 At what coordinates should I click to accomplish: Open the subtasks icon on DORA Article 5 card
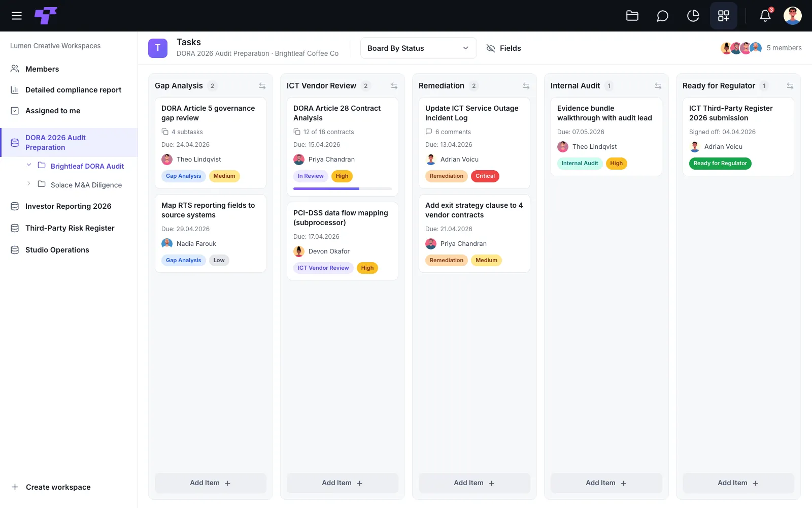tap(165, 132)
